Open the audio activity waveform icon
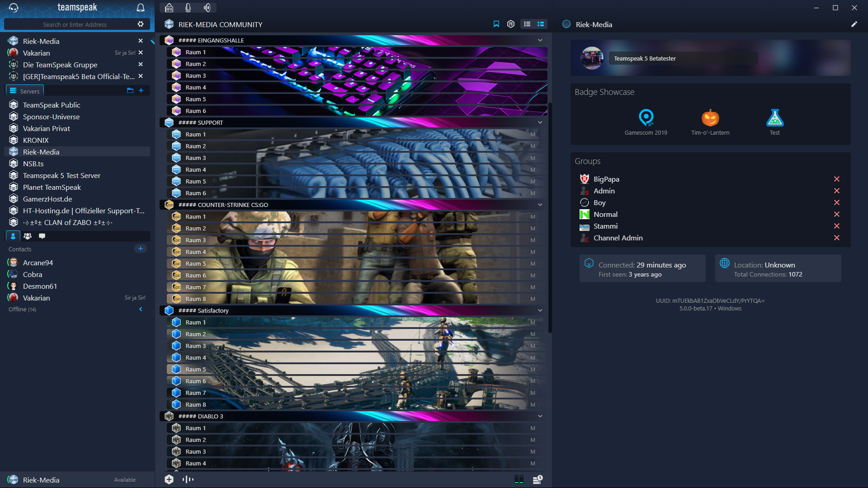 pos(188,479)
